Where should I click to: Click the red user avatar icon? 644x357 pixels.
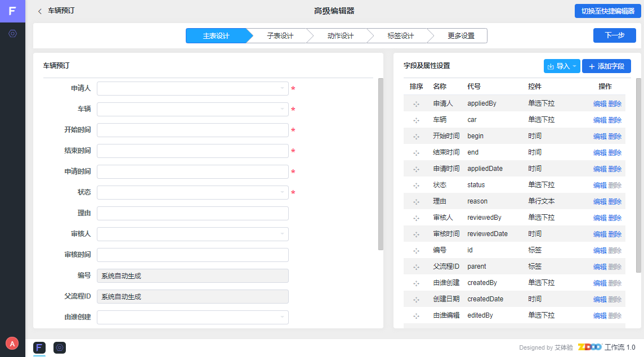click(x=12, y=343)
